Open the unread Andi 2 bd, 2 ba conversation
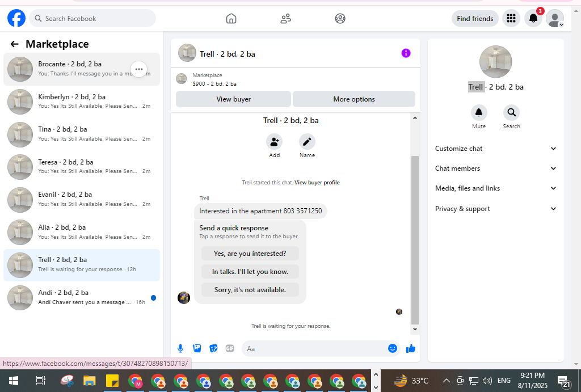Screen dimensions: 581x392 coord(82,298)
